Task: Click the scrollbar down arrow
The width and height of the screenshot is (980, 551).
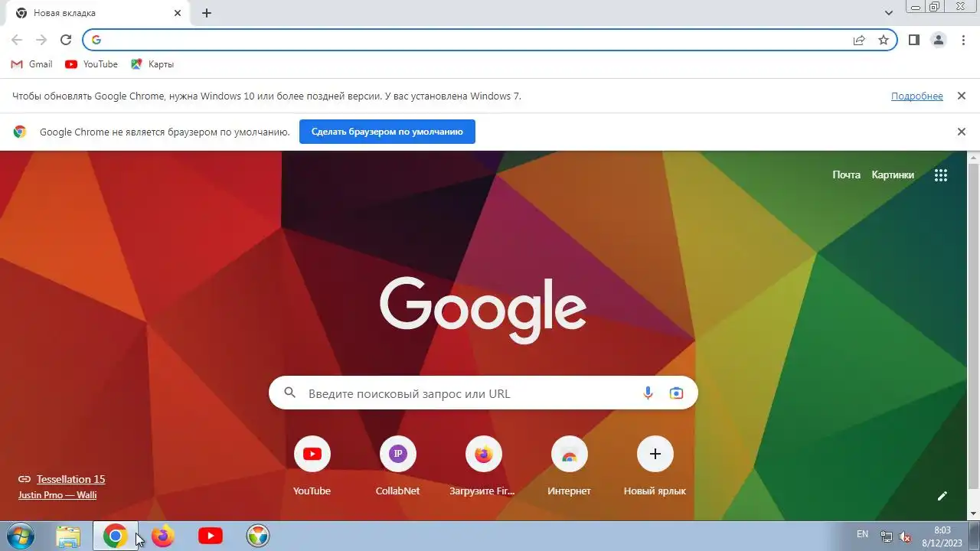Action: (x=974, y=514)
